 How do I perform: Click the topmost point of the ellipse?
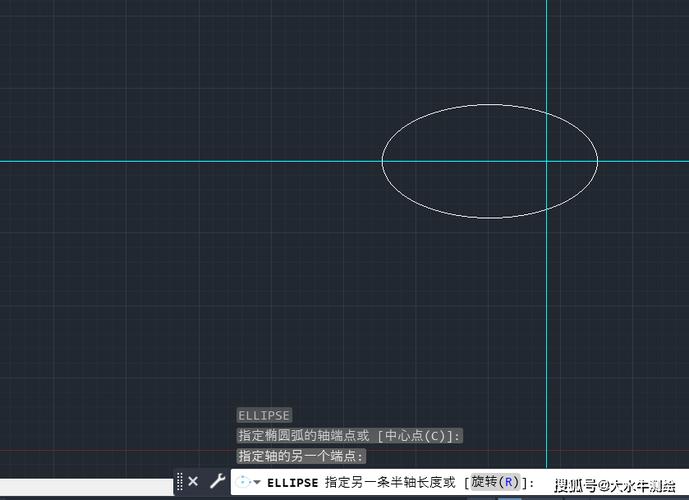click(x=490, y=104)
